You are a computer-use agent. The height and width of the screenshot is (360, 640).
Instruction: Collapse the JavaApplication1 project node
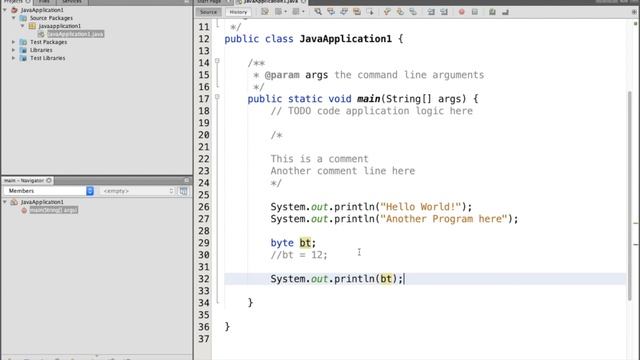tap(5, 10)
